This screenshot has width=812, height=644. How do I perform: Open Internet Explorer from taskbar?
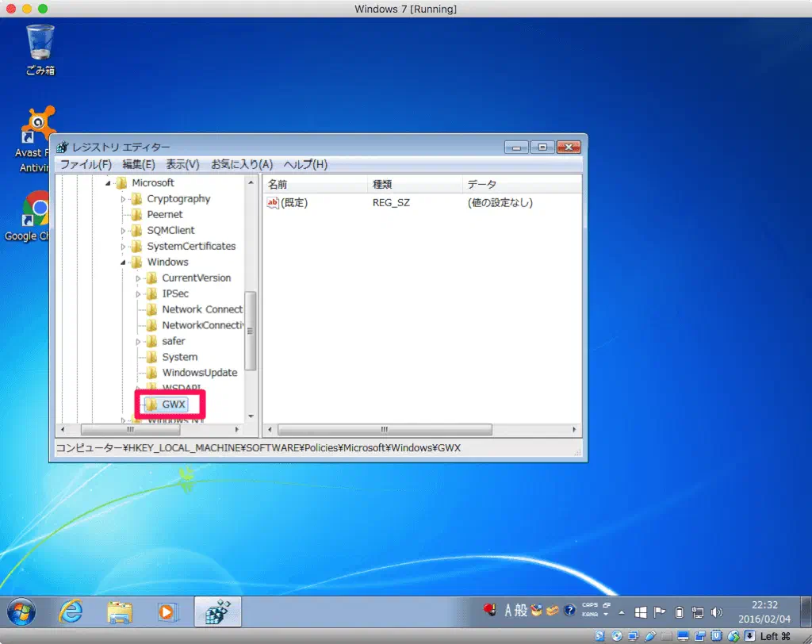click(71, 611)
